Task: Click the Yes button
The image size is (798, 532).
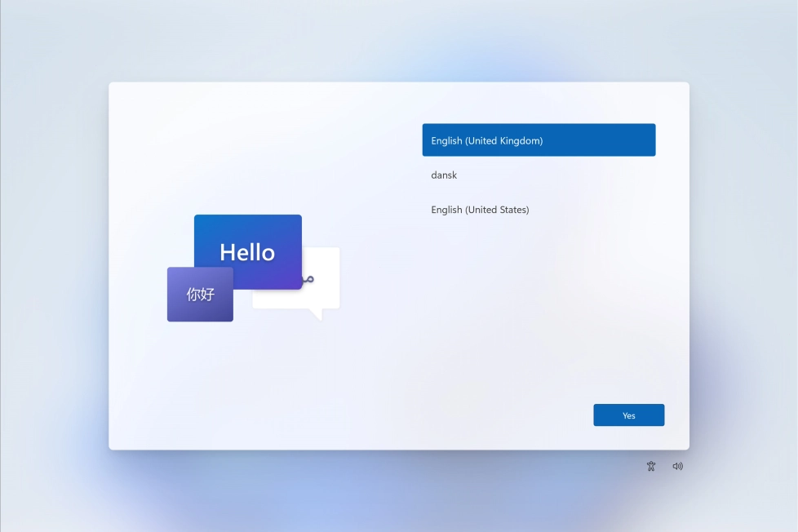Action: [628, 415]
